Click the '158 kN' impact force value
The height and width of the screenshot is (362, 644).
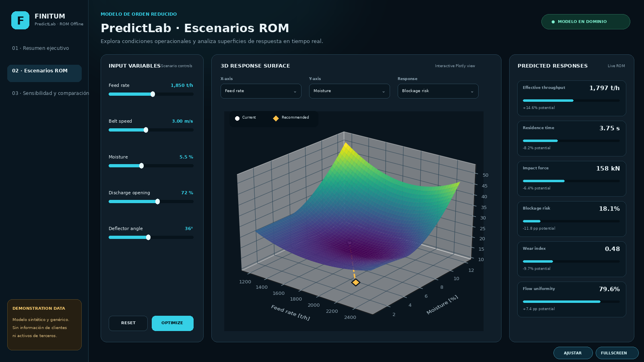pos(608,169)
